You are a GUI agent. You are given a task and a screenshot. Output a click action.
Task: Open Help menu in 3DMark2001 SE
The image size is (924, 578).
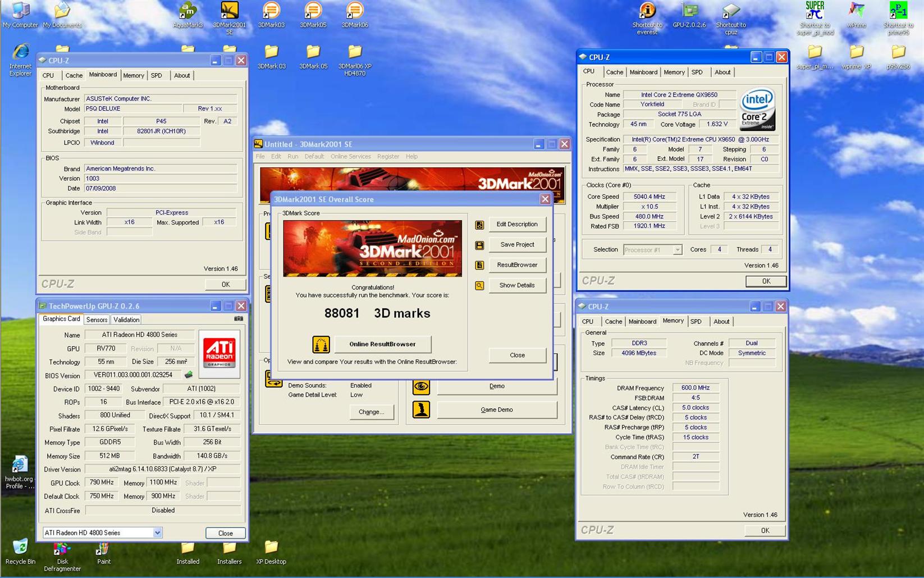tap(411, 157)
